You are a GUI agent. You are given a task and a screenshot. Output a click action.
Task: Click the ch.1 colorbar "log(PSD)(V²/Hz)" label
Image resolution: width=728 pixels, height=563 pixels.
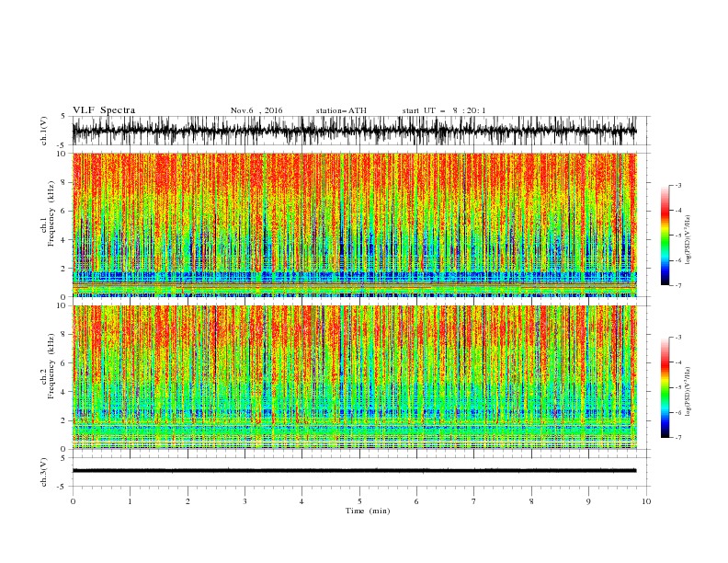point(688,240)
